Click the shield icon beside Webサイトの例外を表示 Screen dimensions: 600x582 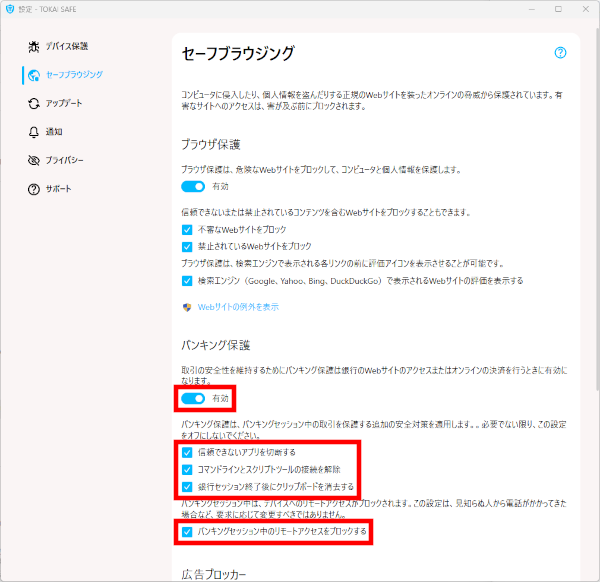pyautogui.click(x=187, y=307)
